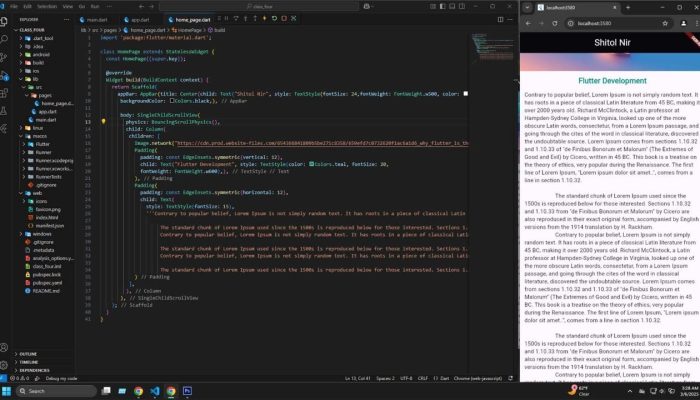Open a new tab in Chrome
The width and height of the screenshot is (700, 400).
[628, 8]
